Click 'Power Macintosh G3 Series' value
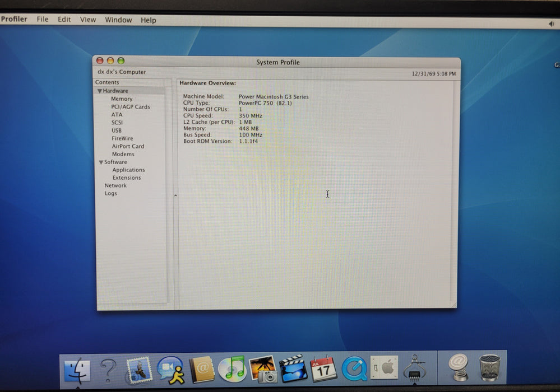 tap(274, 97)
